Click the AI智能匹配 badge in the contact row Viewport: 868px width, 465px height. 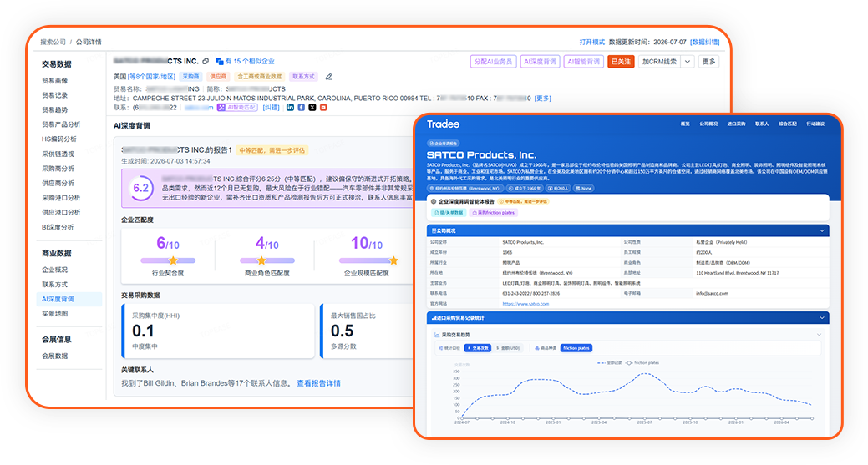coord(237,107)
